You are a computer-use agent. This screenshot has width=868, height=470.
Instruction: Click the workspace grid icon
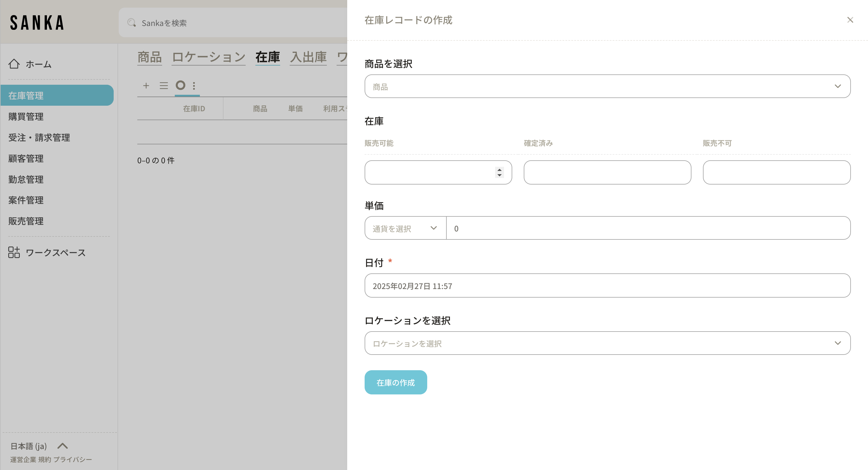[14, 252]
